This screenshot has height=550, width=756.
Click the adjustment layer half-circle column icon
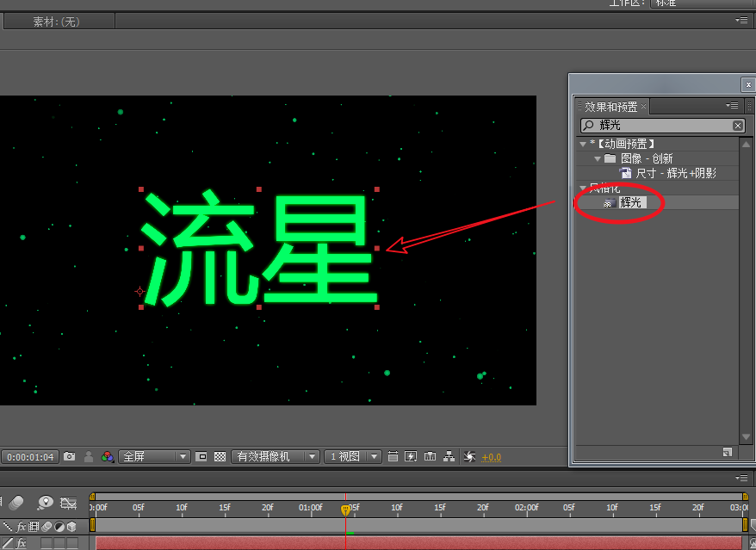[x=59, y=527]
